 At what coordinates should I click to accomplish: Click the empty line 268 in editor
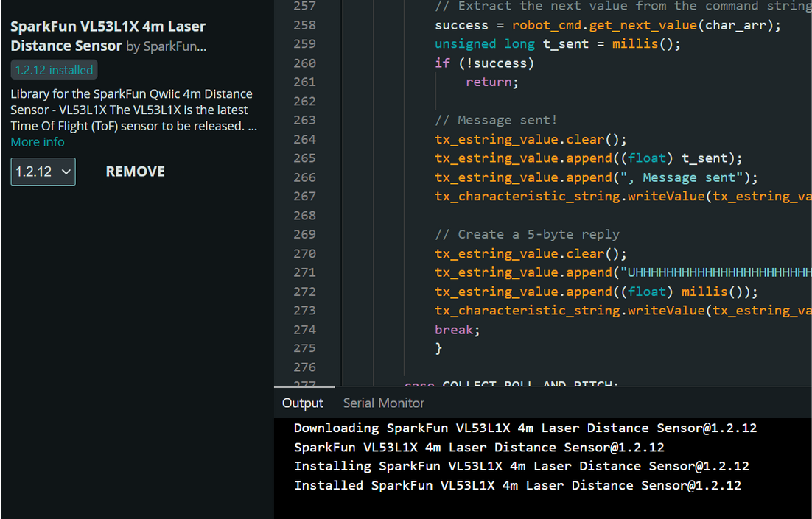click(x=553, y=215)
